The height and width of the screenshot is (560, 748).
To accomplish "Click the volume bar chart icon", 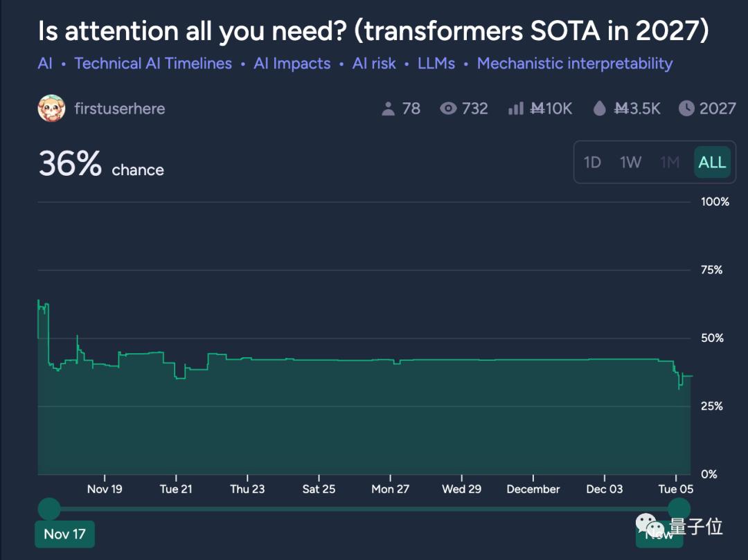I will pyautogui.click(x=515, y=109).
